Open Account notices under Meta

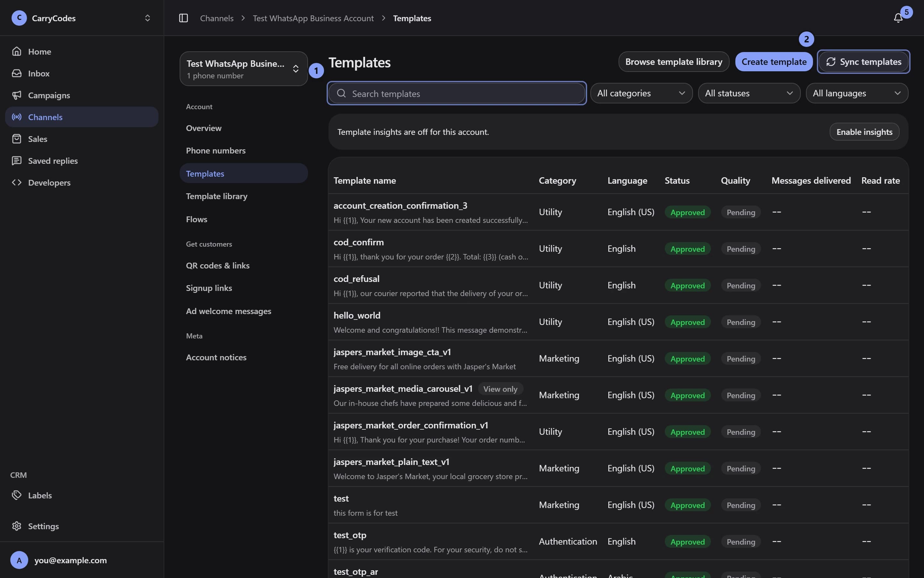click(x=244, y=357)
